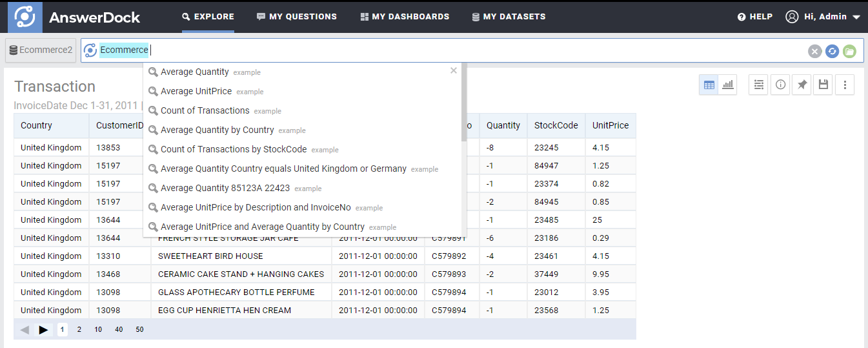
Task: Click CERAMIC CAKE STAND + HANGING CAKES cell
Action: click(241, 274)
